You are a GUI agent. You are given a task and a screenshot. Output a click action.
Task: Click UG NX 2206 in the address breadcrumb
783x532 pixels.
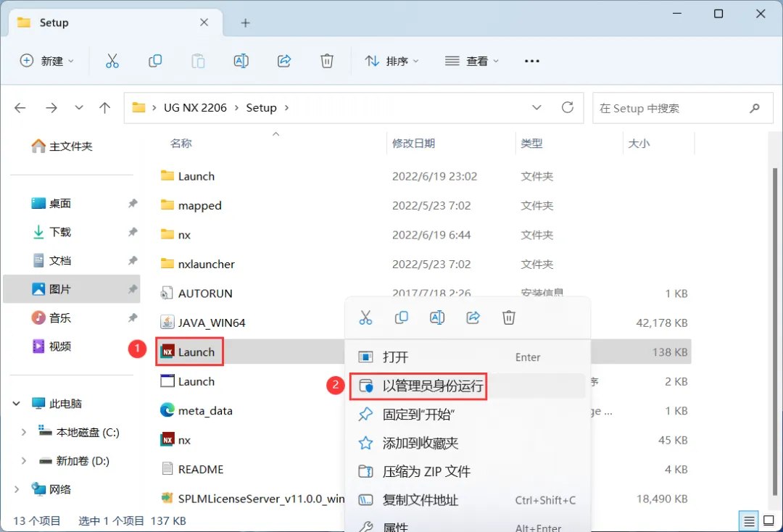pyautogui.click(x=195, y=108)
